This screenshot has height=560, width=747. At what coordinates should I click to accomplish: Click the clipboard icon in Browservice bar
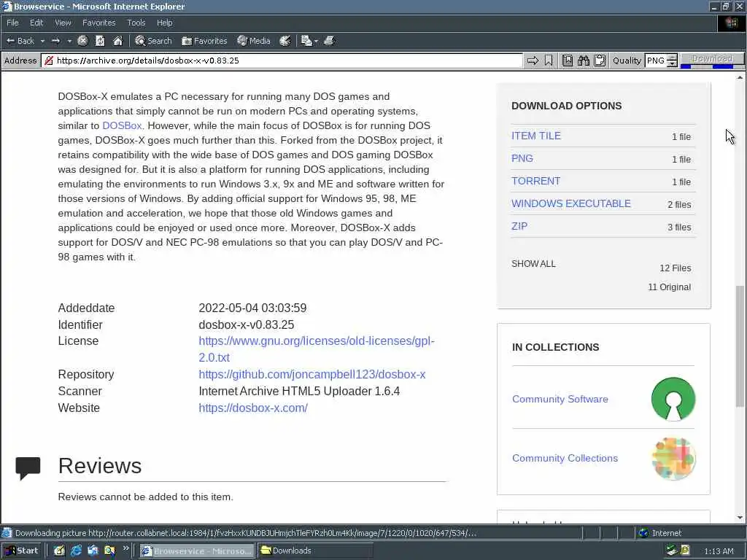600,61
